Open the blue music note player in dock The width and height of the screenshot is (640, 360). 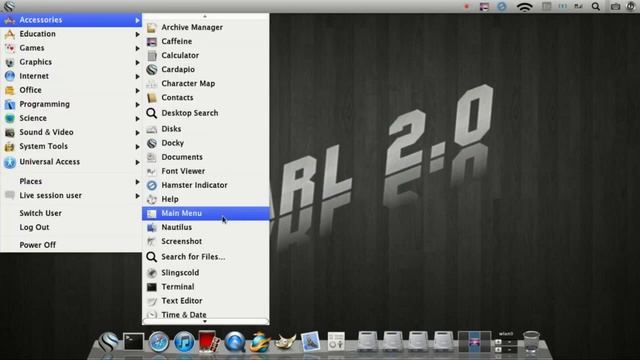(184, 342)
